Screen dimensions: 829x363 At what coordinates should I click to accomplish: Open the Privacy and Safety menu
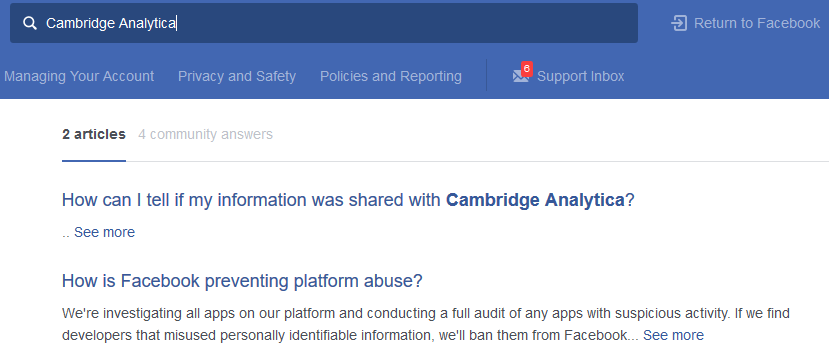click(x=237, y=76)
